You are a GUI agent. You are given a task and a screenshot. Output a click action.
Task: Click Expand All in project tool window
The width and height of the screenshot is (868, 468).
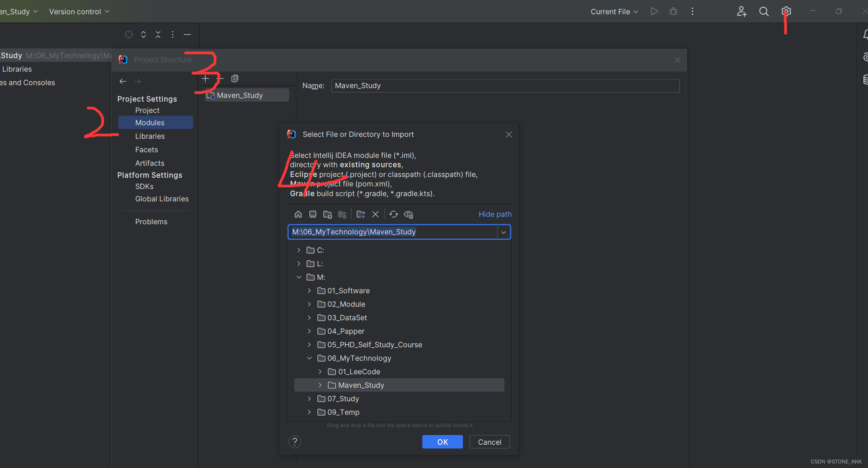(x=143, y=34)
